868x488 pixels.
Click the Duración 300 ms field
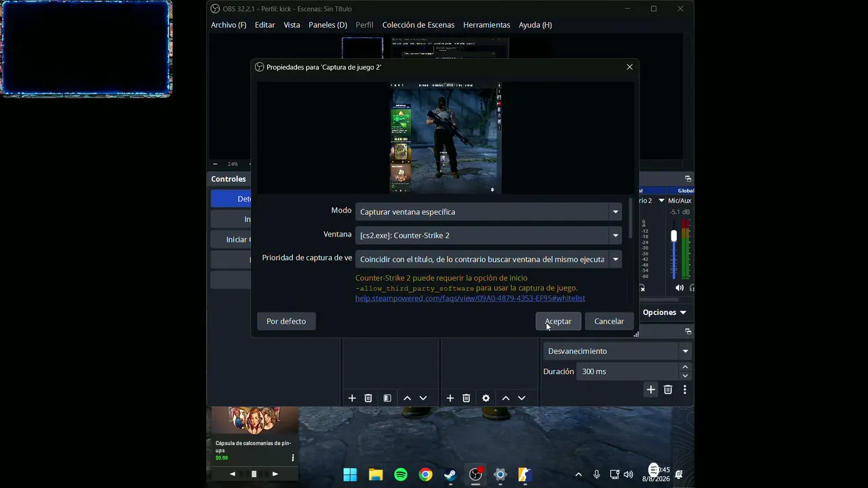coord(627,371)
